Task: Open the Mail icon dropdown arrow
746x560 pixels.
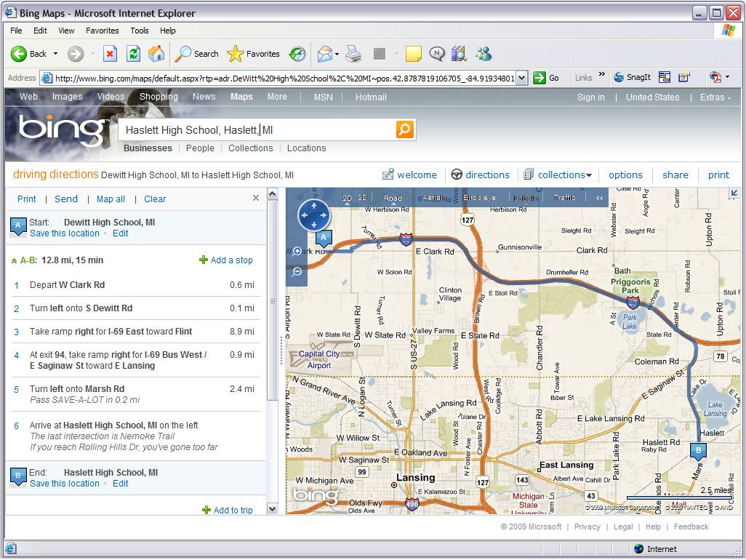Action: tap(337, 54)
